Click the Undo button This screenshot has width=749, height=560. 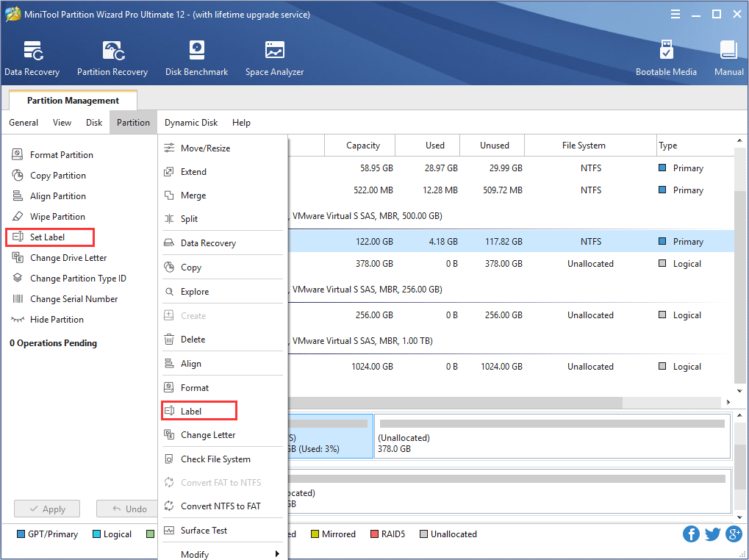coord(126,508)
